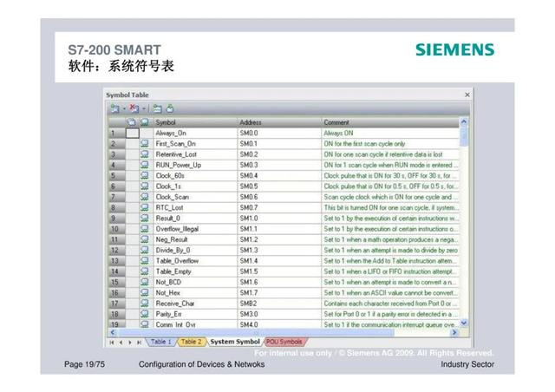This screenshot has width=555, height=392.
Task: Click the Comment column header
Action: coord(390,122)
